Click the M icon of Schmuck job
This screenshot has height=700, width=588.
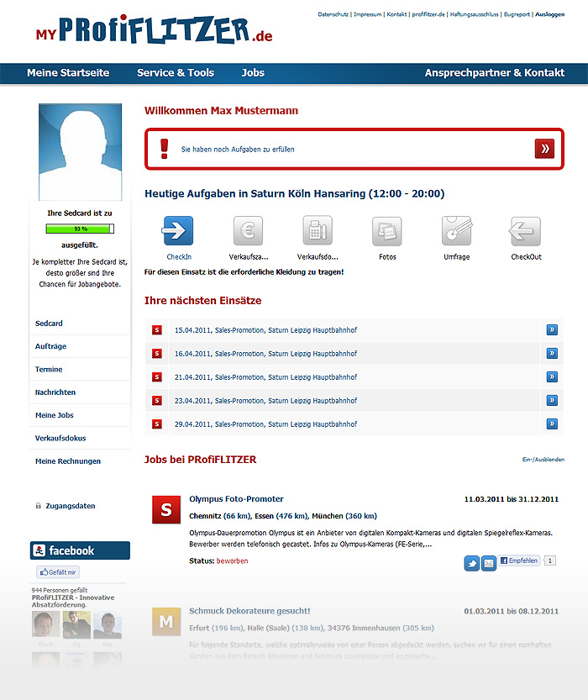166,622
